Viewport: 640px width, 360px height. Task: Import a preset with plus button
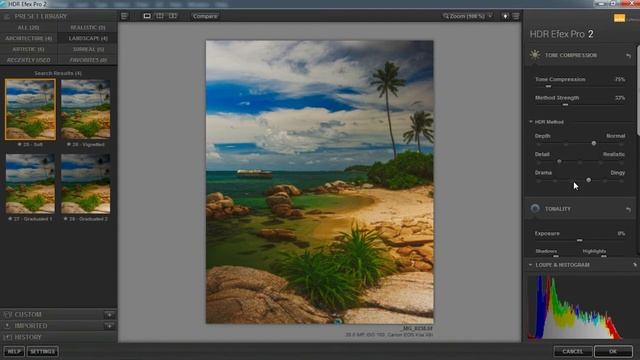click(x=109, y=326)
